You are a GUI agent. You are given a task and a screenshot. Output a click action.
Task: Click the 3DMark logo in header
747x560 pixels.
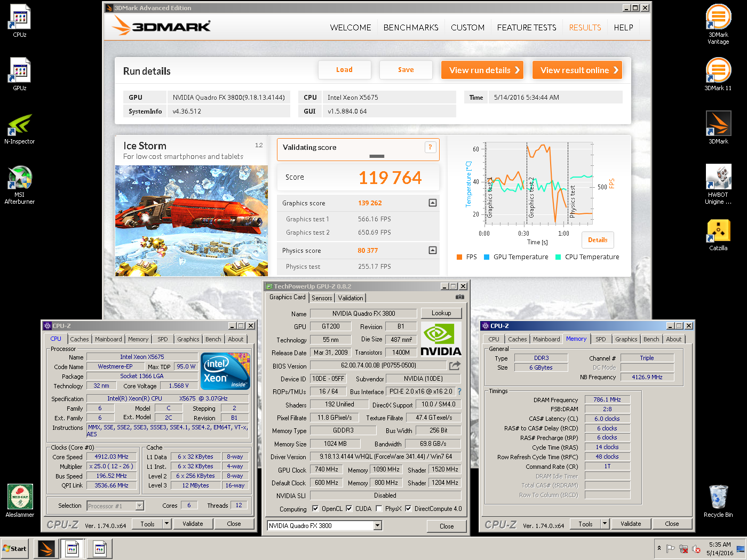(x=161, y=26)
